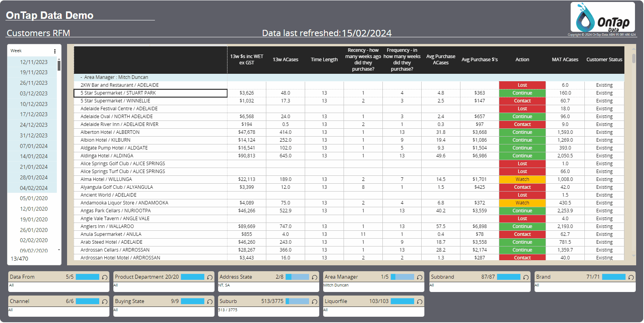Sort by 13w ACases column header

[x=285, y=60]
